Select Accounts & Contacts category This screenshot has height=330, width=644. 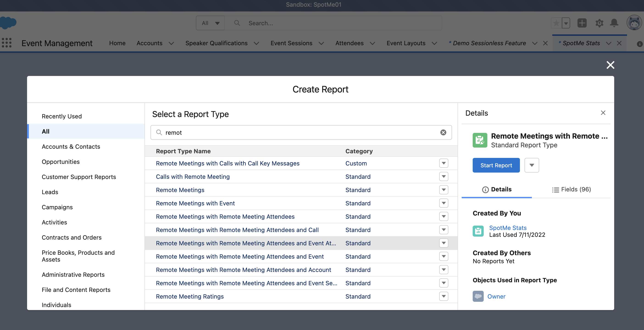(x=86, y=146)
